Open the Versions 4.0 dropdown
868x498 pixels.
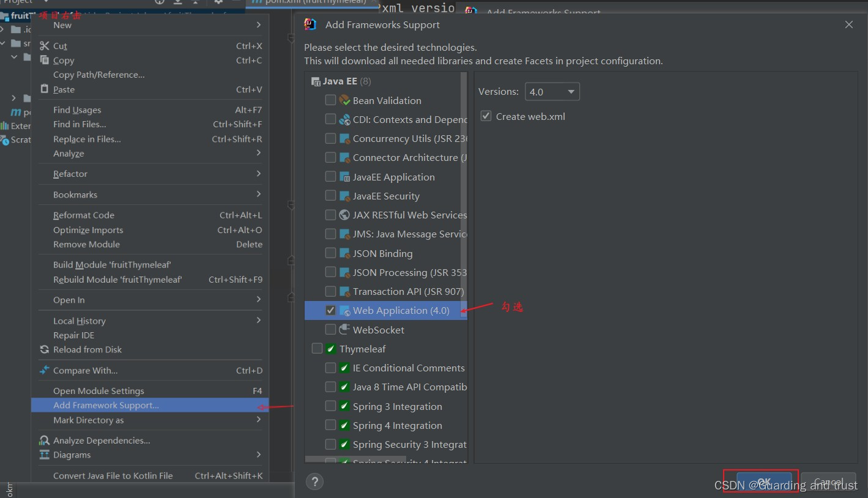tap(552, 92)
